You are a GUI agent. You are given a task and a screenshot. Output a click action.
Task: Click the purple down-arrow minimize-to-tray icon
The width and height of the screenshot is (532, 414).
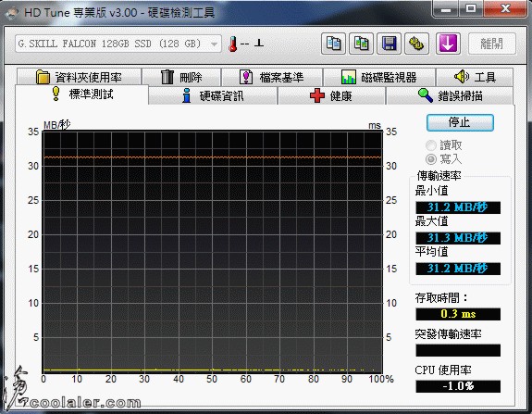coord(448,44)
